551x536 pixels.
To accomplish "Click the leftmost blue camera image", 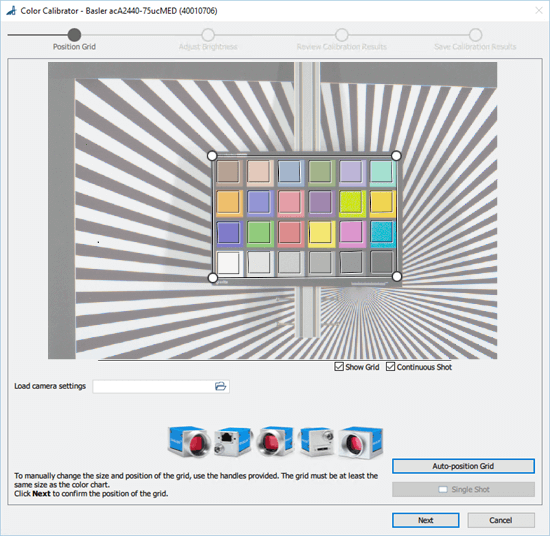I will [x=190, y=441].
